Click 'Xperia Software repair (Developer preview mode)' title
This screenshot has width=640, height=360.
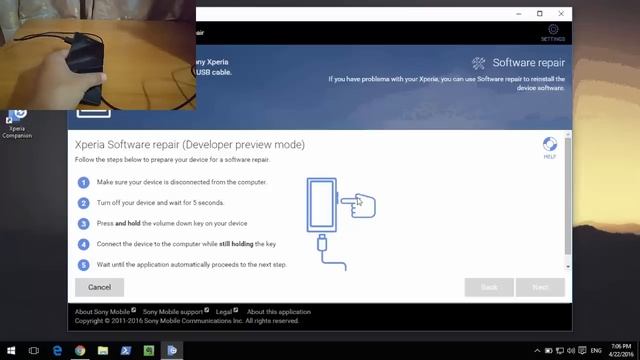tap(190, 144)
